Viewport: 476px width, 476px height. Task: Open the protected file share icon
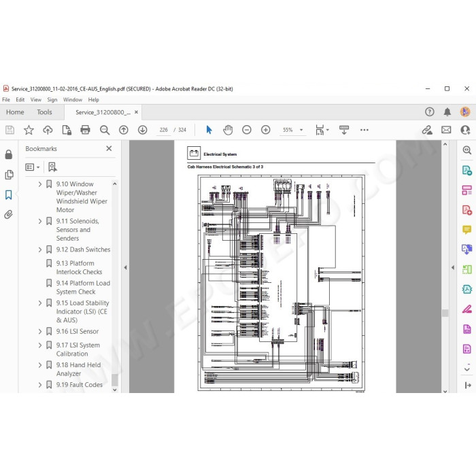67,130
